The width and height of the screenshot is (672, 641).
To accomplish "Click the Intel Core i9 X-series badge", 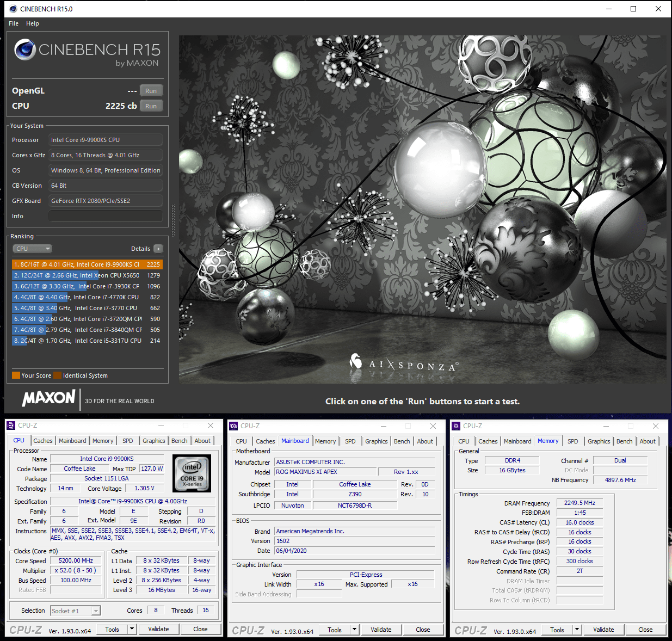I will pos(192,473).
